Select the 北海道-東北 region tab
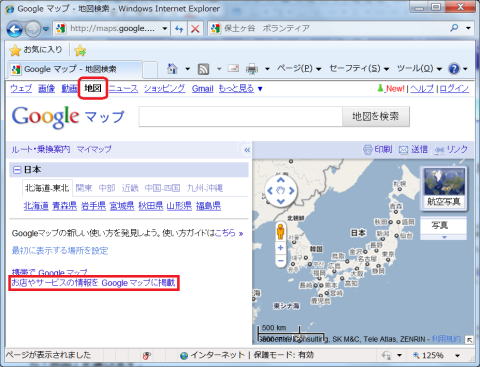The height and width of the screenshot is (367, 480). pos(47,188)
